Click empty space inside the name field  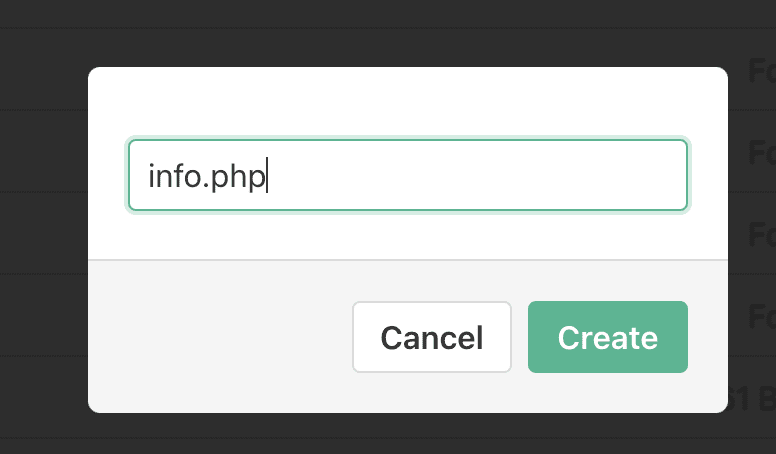(x=480, y=175)
